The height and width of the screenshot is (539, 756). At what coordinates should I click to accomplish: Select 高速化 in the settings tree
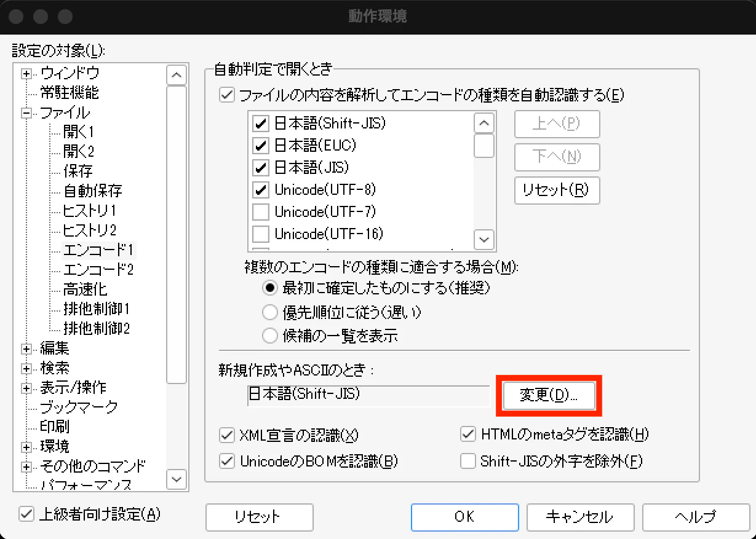coord(86,289)
